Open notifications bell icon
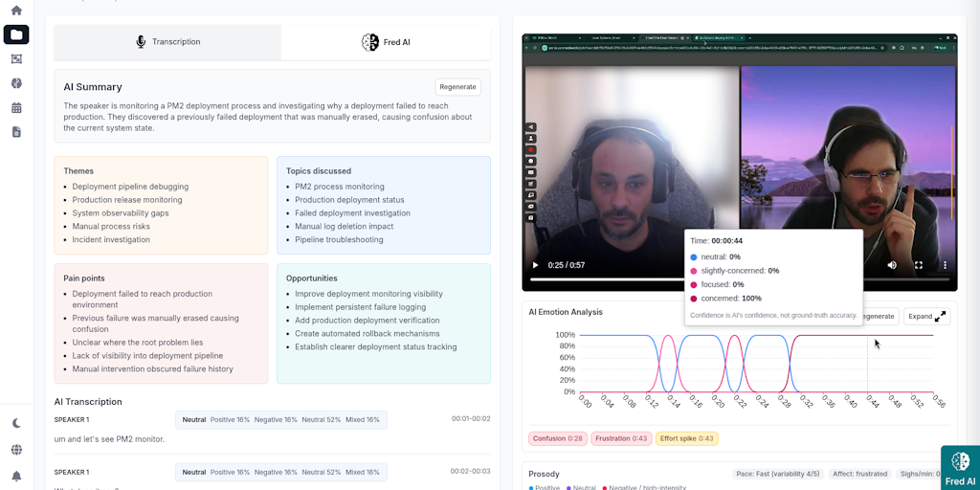The height and width of the screenshot is (490, 980). [x=16, y=477]
